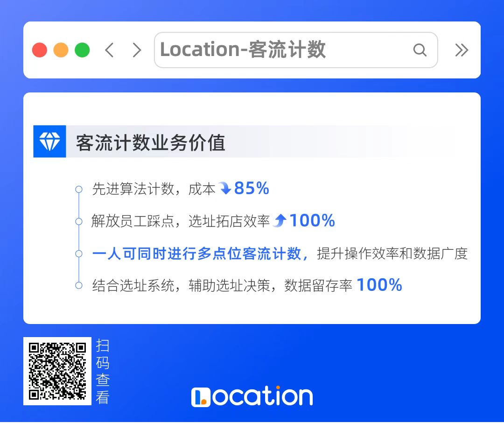Viewport: 504px width, 423px height.
Task: Click the down arrow beside 85%
Action: tap(224, 188)
